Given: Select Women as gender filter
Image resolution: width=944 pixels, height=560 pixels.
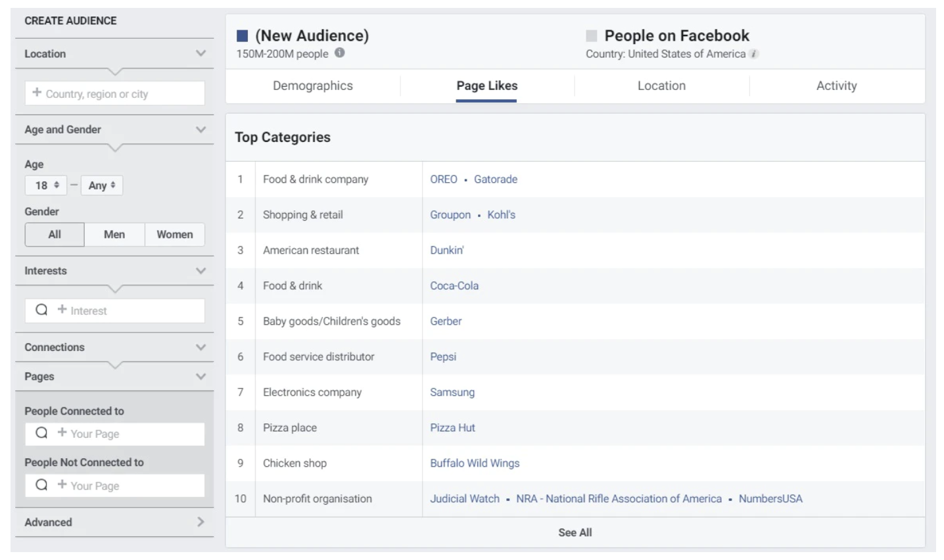Looking at the screenshot, I should (174, 235).
